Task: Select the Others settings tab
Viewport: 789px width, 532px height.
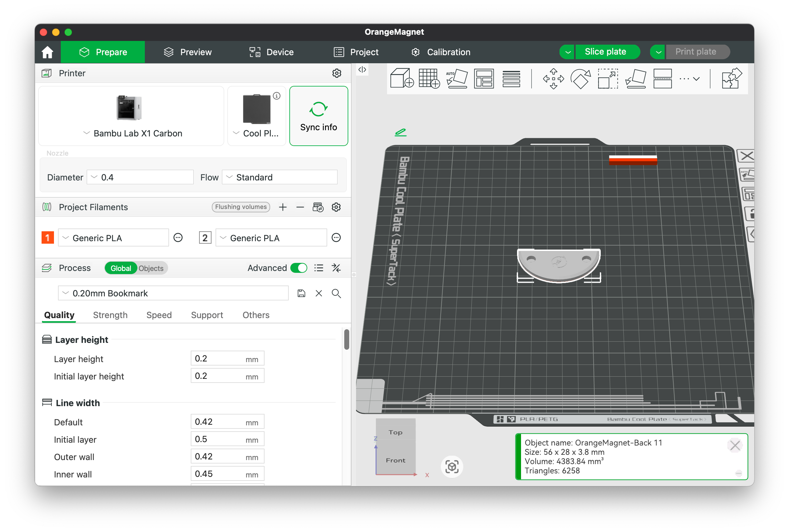Action: (256, 315)
